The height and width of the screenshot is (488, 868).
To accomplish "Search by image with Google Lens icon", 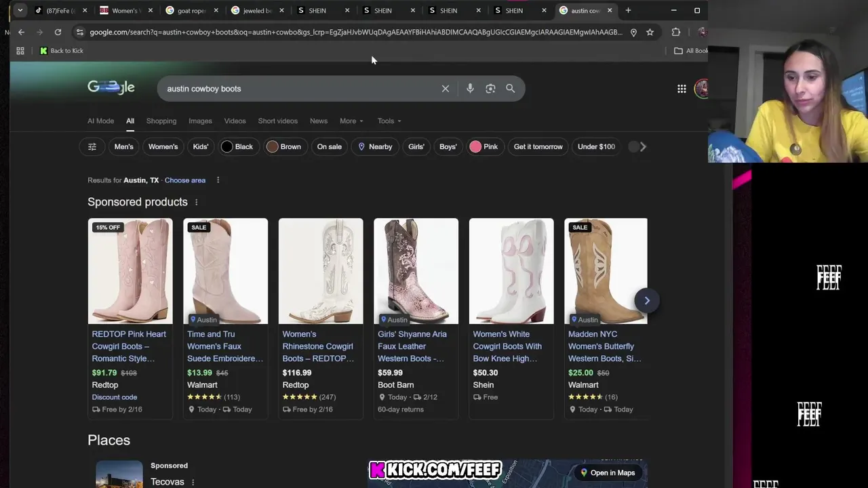I will coord(490,89).
